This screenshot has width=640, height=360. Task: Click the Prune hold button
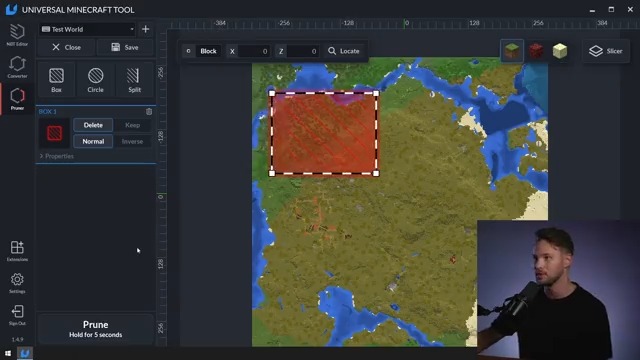[x=96, y=329]
